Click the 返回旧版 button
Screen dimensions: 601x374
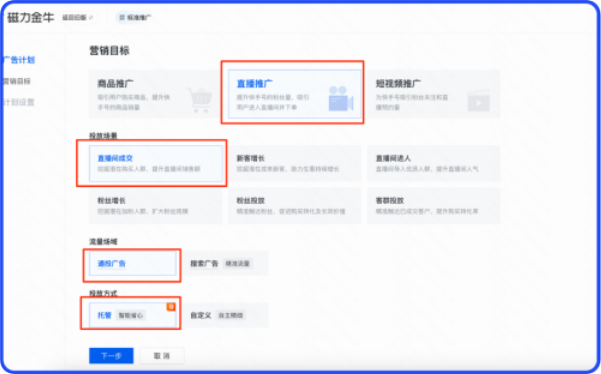(x=77, y=18)
